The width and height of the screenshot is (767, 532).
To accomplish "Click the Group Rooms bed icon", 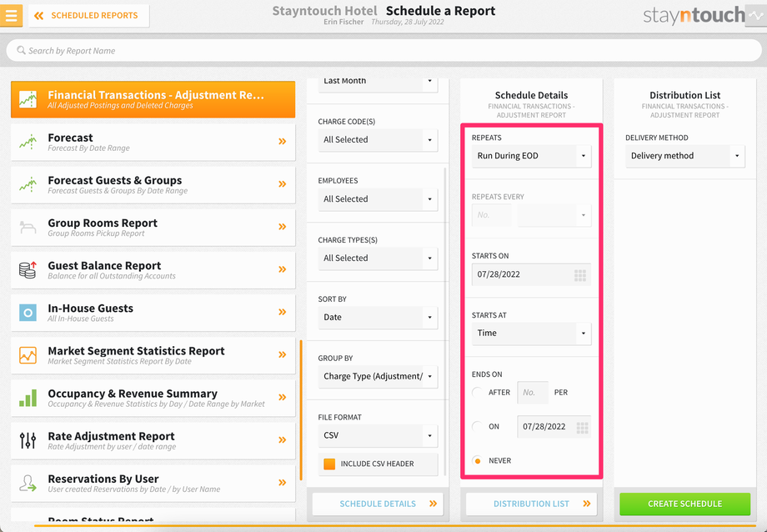I will [28, 227].
